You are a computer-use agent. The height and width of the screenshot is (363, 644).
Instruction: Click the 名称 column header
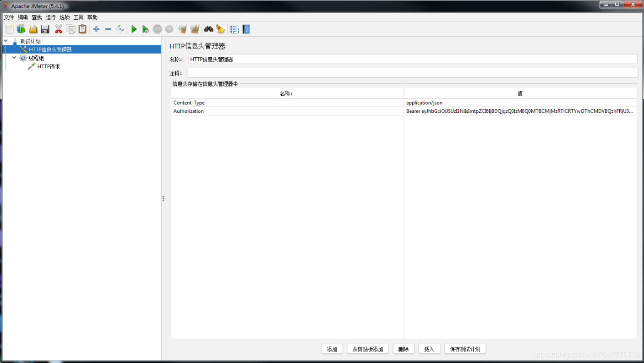point(287,93)
